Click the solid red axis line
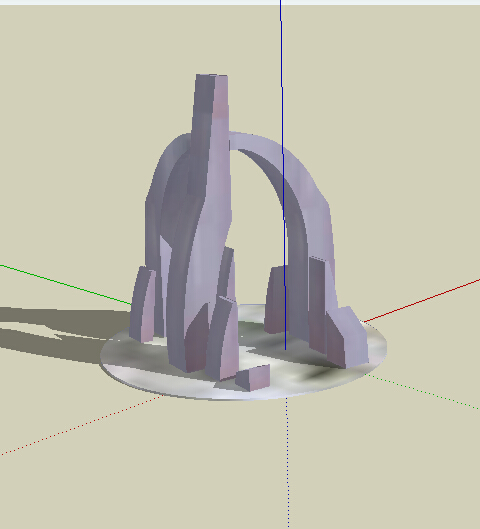Viewport: 480px width, 529px height. point(422,300)
